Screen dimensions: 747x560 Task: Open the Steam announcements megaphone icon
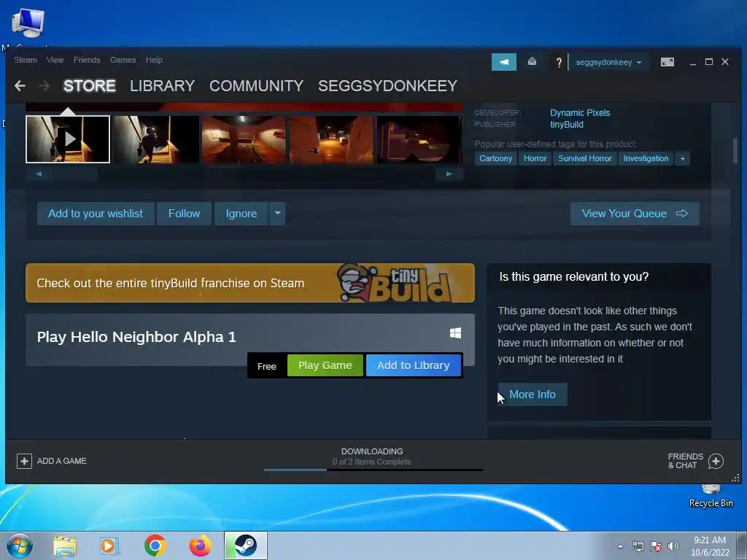click(504, 62)
